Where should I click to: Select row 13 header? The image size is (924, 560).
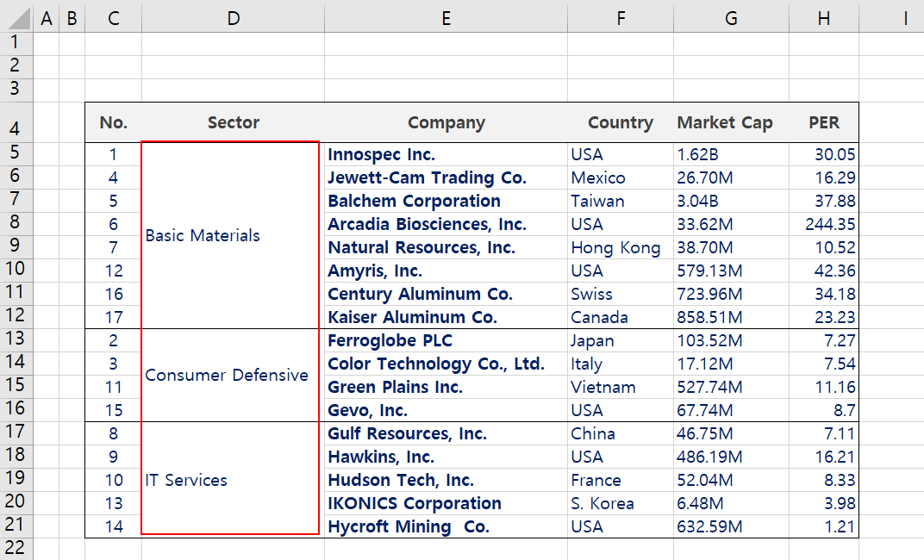[16, 340]
